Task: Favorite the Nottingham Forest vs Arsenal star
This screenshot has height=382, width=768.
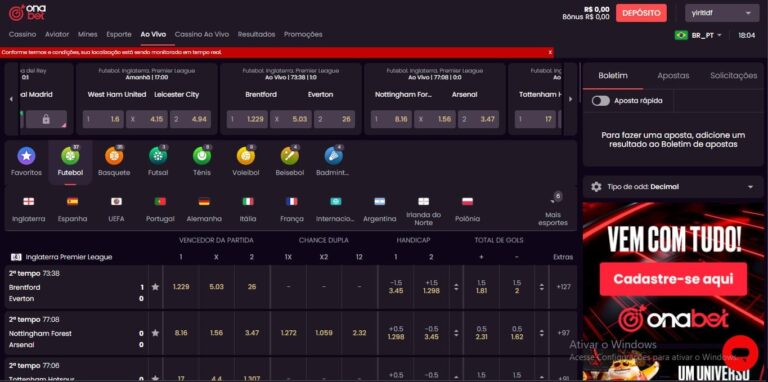Action: pos(155,333)
